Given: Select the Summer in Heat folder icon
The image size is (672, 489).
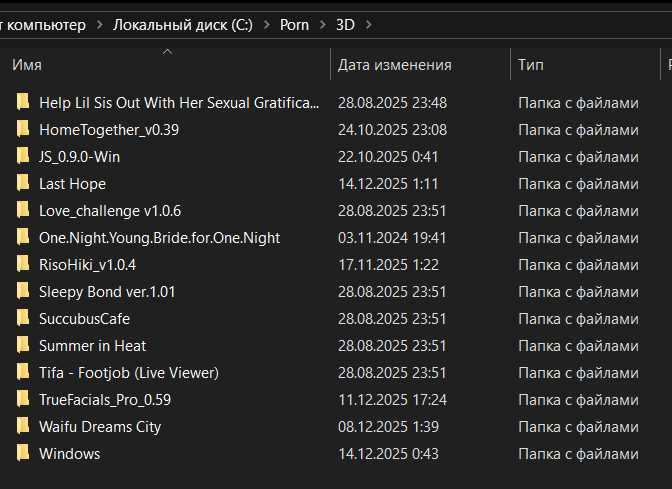Looking at the screenshot, I should click(23, 345).
